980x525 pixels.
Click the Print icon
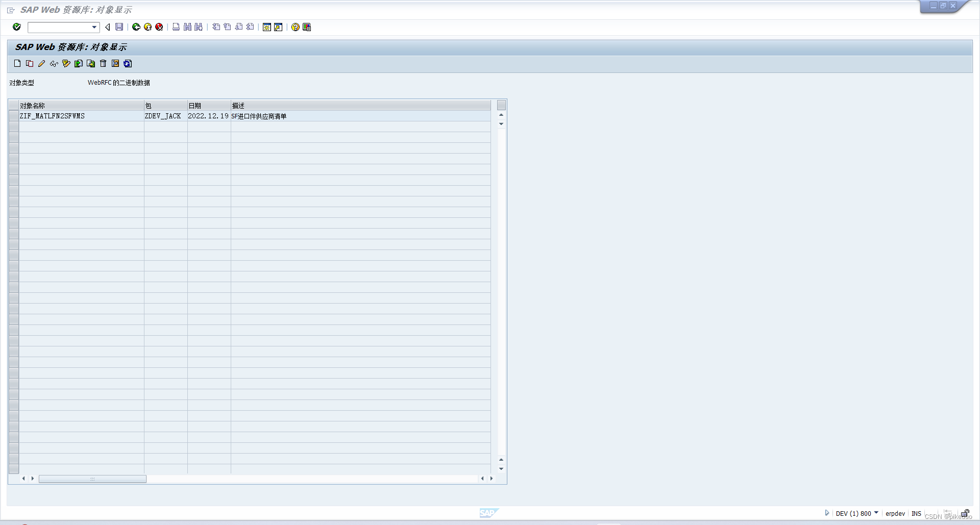pyautogui.click(x=176, y=27)
